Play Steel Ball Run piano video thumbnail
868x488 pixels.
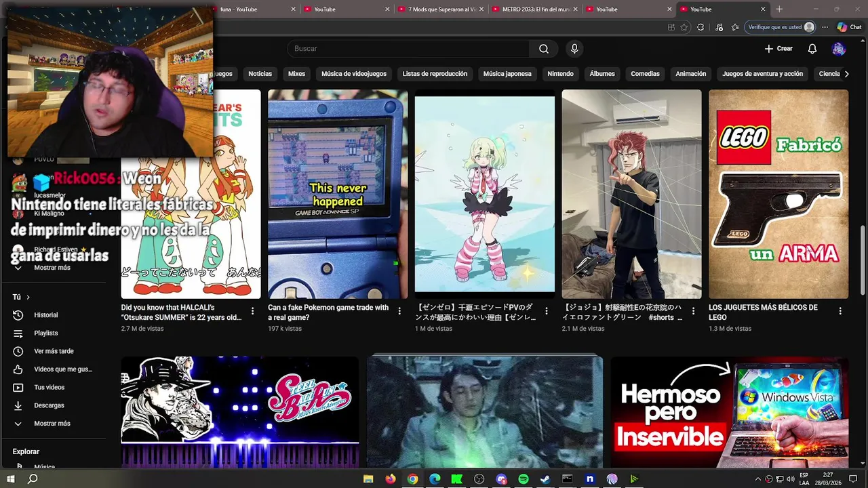click(x=239, y=412)
